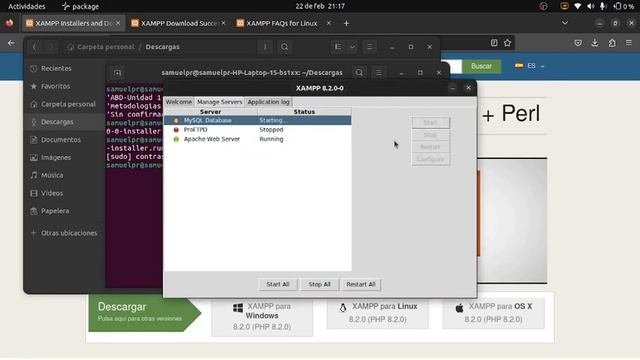This screenshot has height=360, width=640.
Task: Click the Firefox back arrow
Action: tap(11, 43)
